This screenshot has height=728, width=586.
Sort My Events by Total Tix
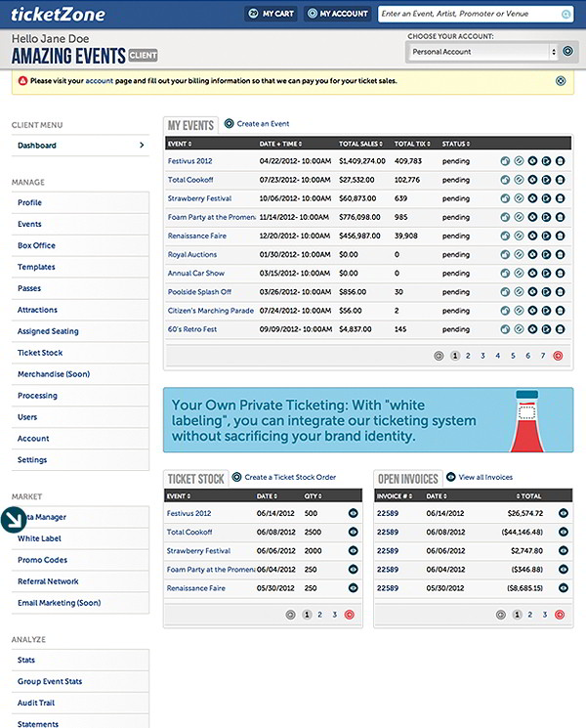(412, 144)
